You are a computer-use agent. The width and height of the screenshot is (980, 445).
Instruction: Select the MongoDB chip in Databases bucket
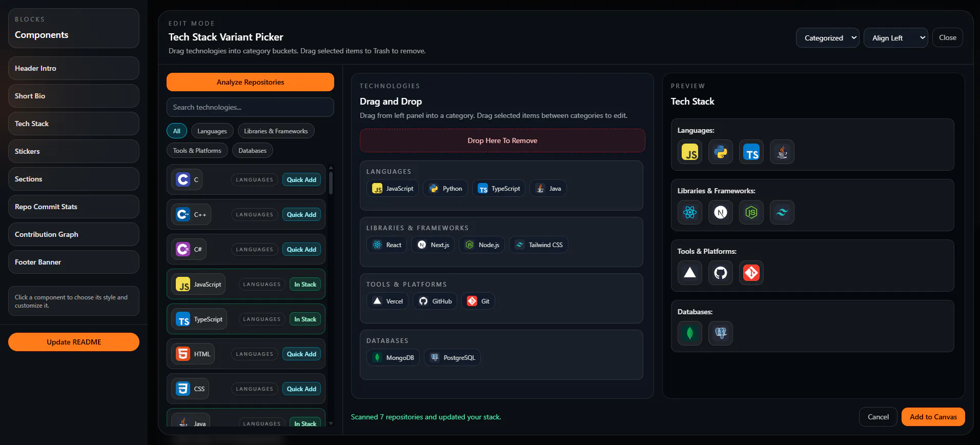click(x=393, y=358)
